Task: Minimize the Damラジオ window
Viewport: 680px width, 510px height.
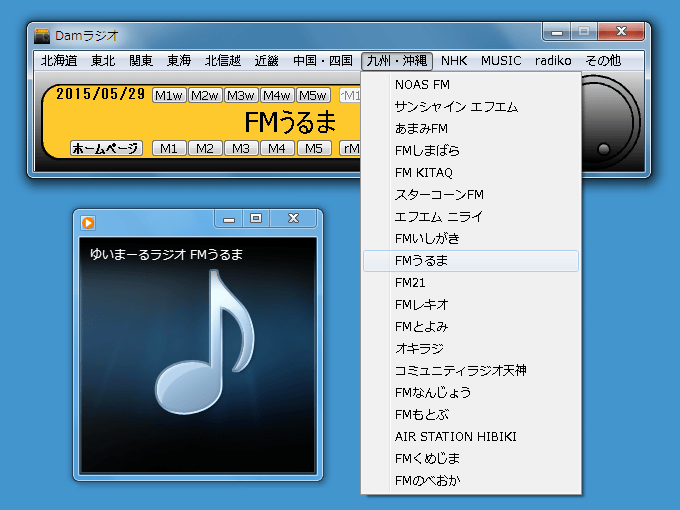Action: 557,32
